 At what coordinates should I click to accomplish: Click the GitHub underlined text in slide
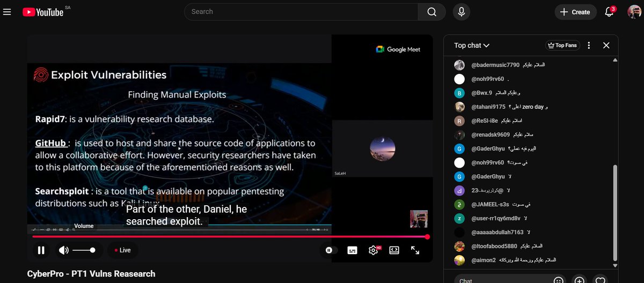[52, 143]
